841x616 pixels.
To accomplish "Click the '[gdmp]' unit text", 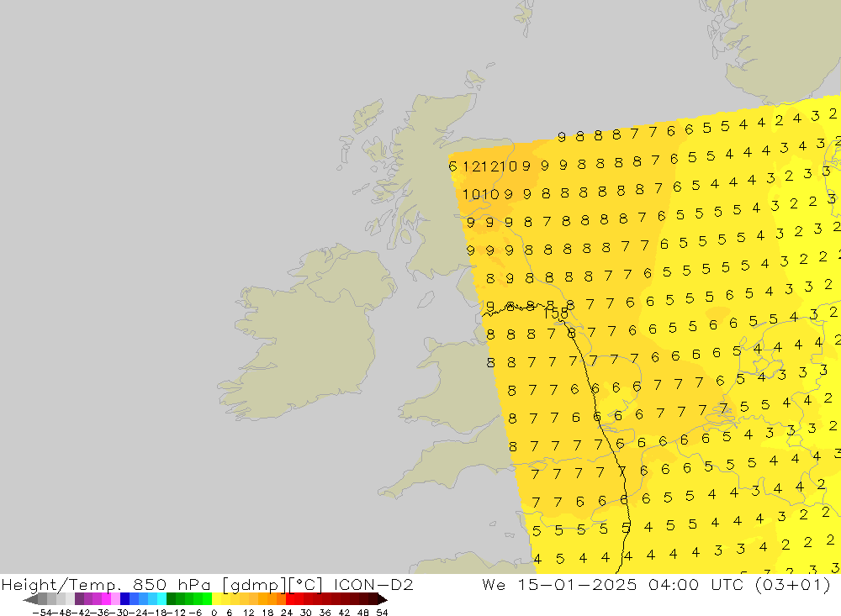I will 255,584.
